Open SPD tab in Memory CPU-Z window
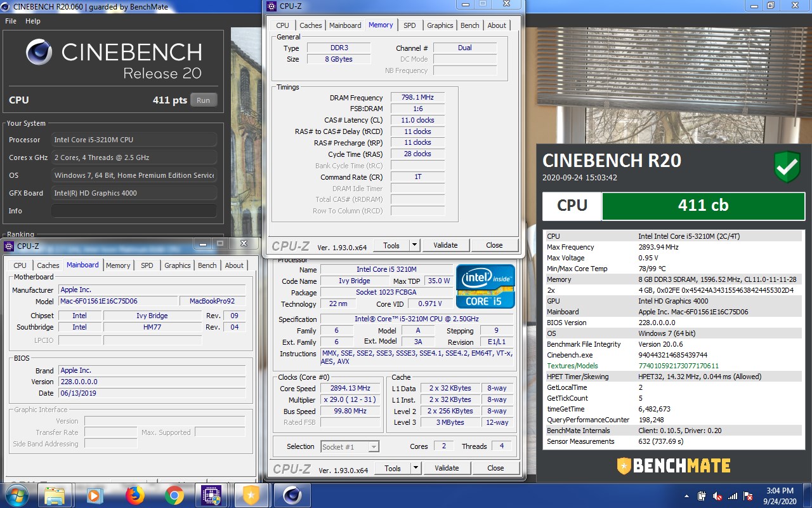This screenshot has width=812, height=508. [x=410, y=25]
